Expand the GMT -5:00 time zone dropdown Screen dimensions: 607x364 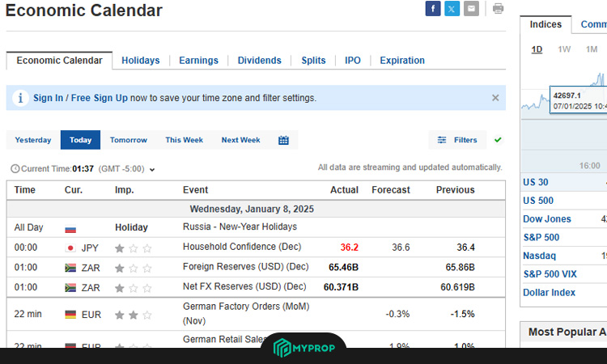[152, 169]
